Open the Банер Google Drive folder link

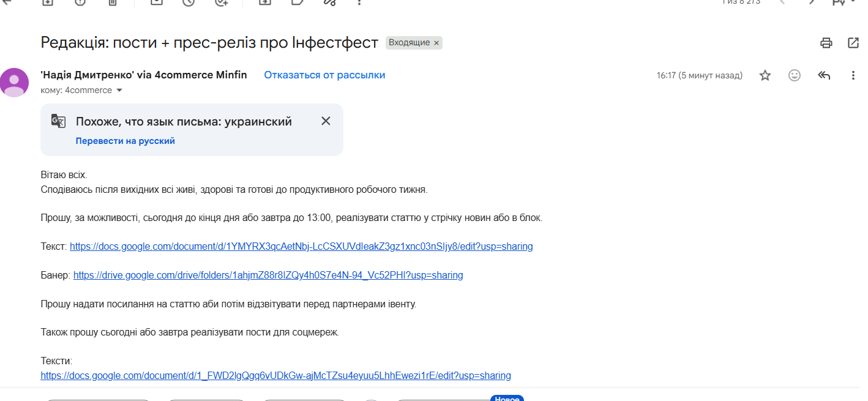(x=268, y=275)
